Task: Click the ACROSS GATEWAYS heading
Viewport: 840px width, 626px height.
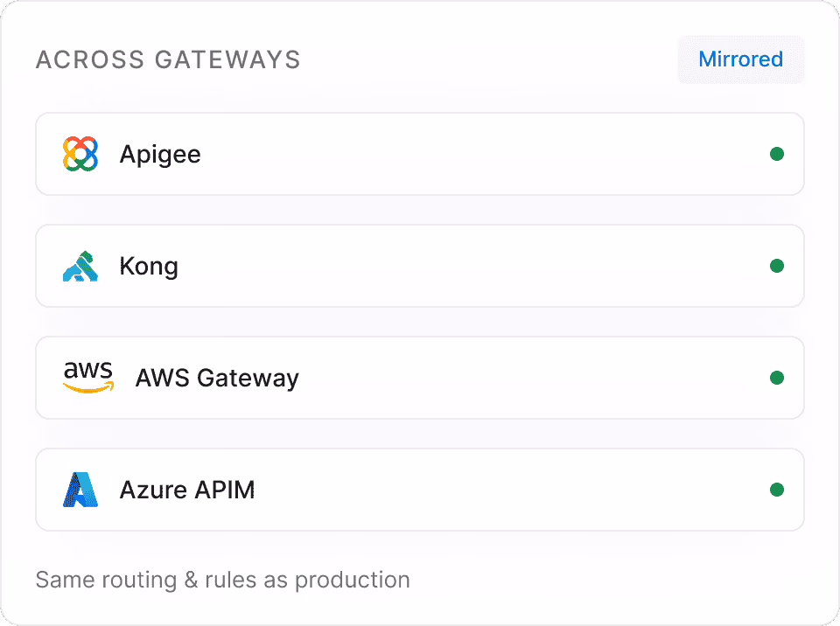Action: (168, 59)
